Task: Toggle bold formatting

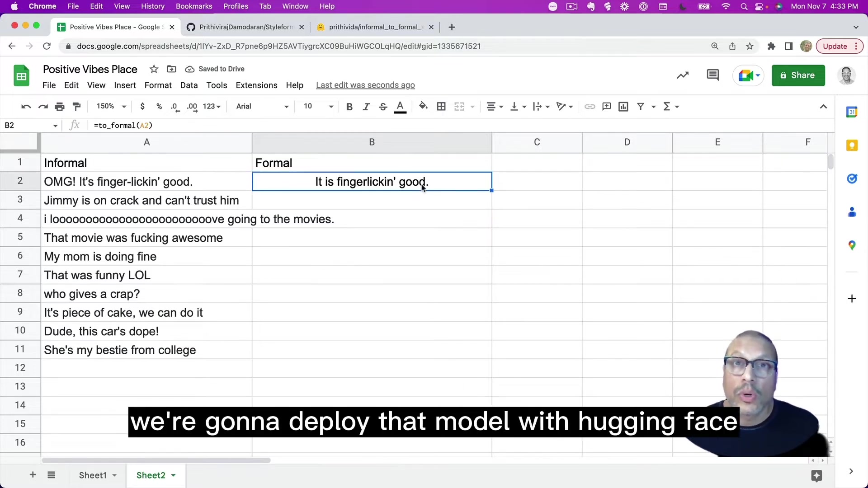Action: coord(349,107)
